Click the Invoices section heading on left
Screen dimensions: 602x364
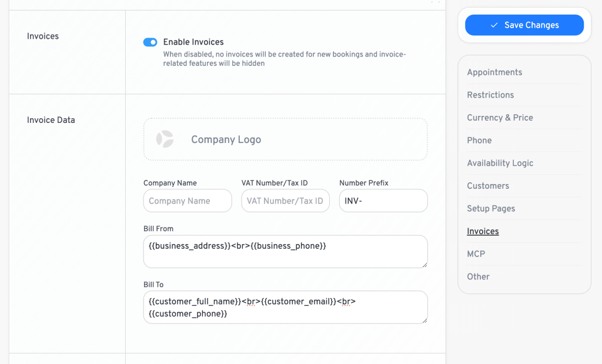point(42,36)
